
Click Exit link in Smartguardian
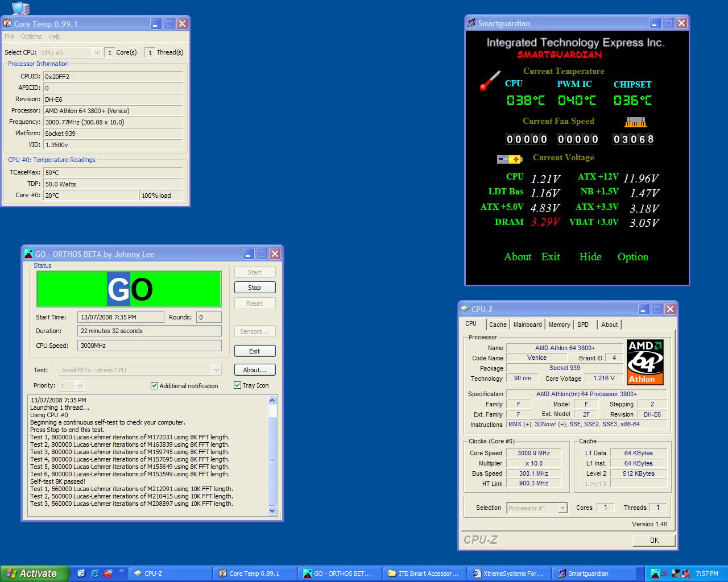tap(551, 257)
